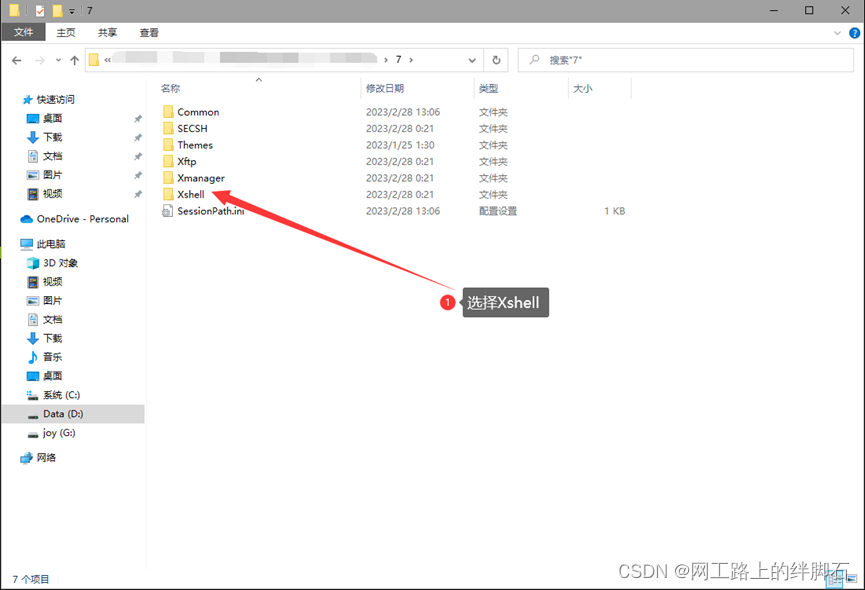Select Data (D:) drive
865x590 pixels.
tap(63, 414)
